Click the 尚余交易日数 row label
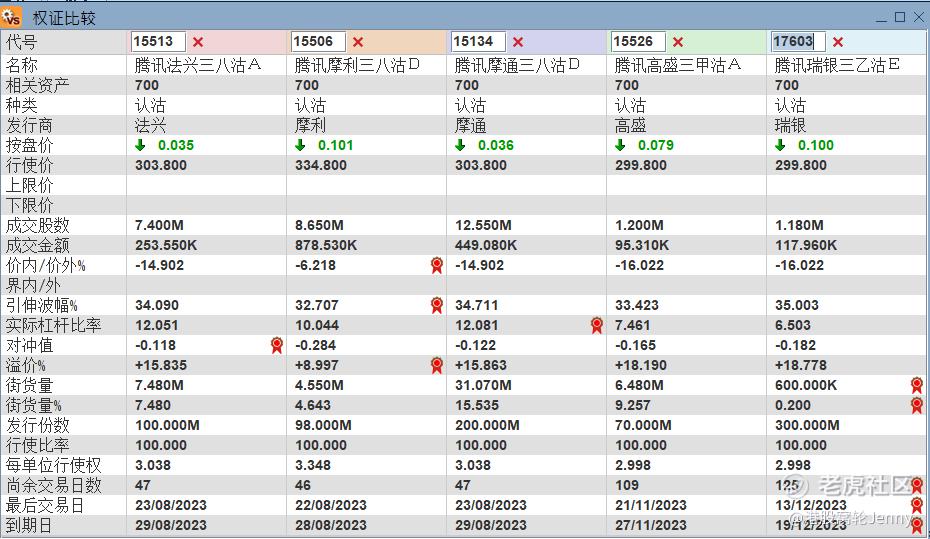 coord(53,486)
